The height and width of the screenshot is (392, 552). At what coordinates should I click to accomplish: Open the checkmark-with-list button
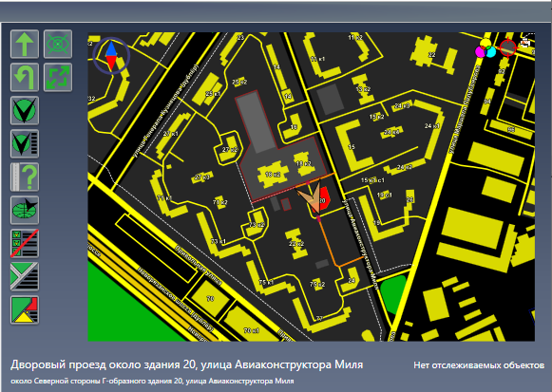pos(25,143)
